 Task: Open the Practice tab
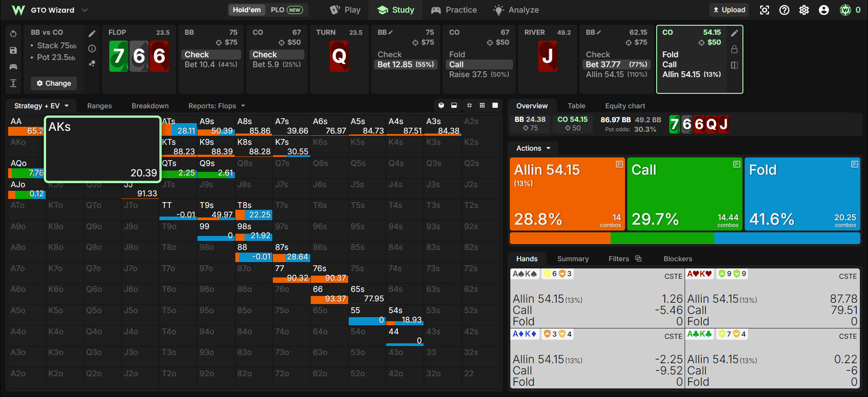(x=454, y=10)
